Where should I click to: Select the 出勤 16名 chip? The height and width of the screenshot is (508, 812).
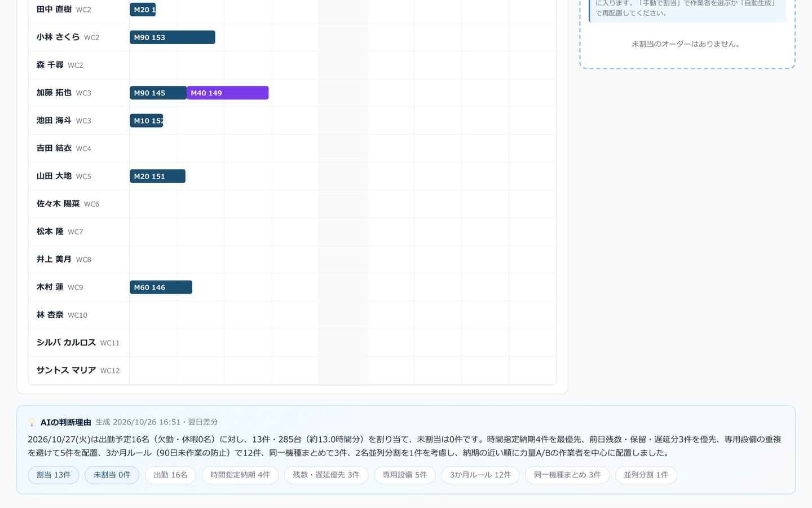click(x=170, y=475)
